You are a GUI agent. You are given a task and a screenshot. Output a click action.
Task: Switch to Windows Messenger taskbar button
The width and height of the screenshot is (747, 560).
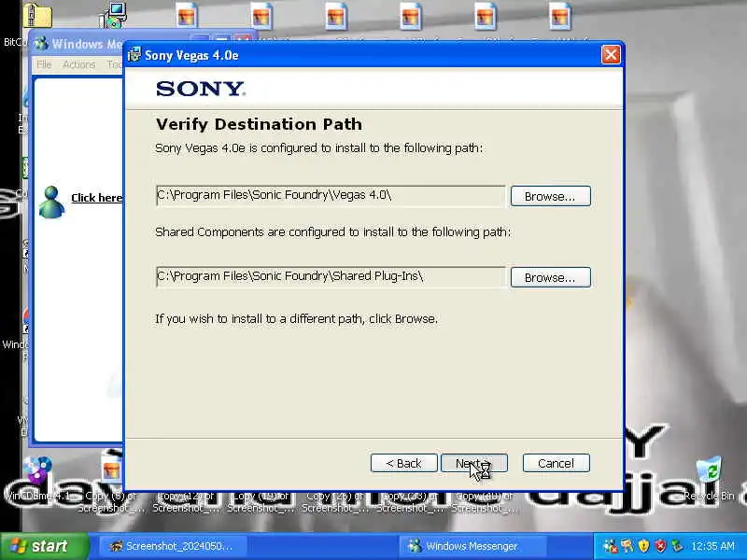[x=471, y=546]
